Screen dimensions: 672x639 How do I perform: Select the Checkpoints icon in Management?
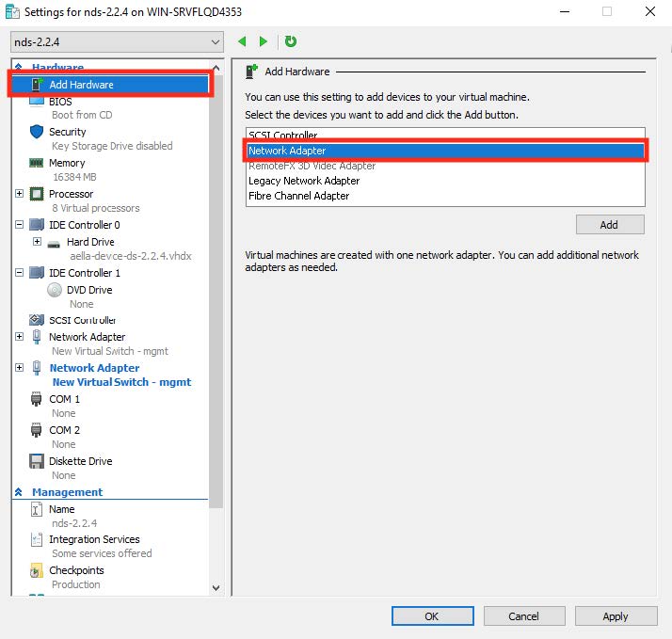click(x=37, y=570)
